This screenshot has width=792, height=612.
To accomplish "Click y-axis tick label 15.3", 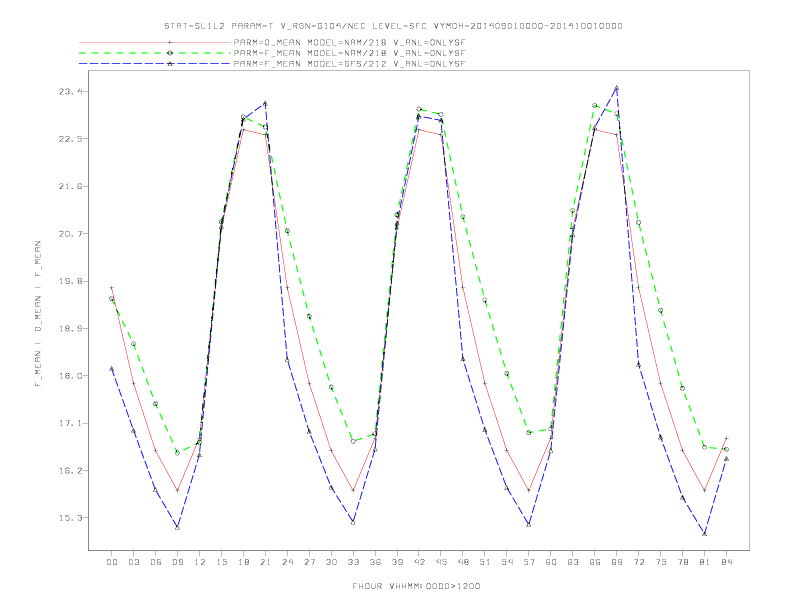I will point(70,518).
